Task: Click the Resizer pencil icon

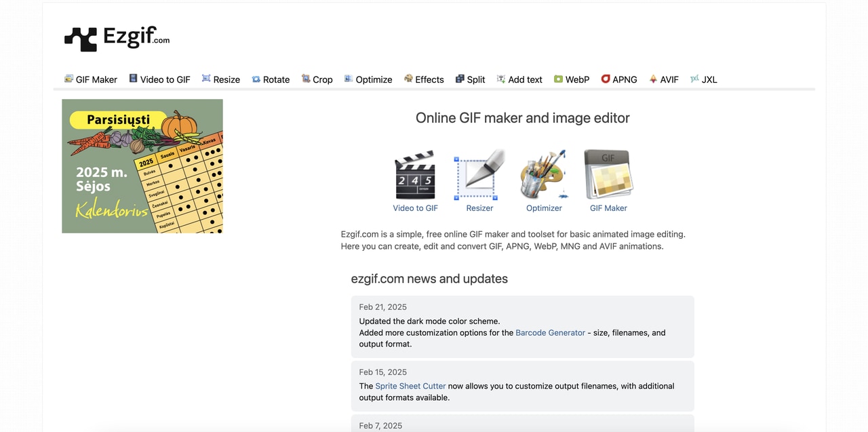Action: coord(479,175)
